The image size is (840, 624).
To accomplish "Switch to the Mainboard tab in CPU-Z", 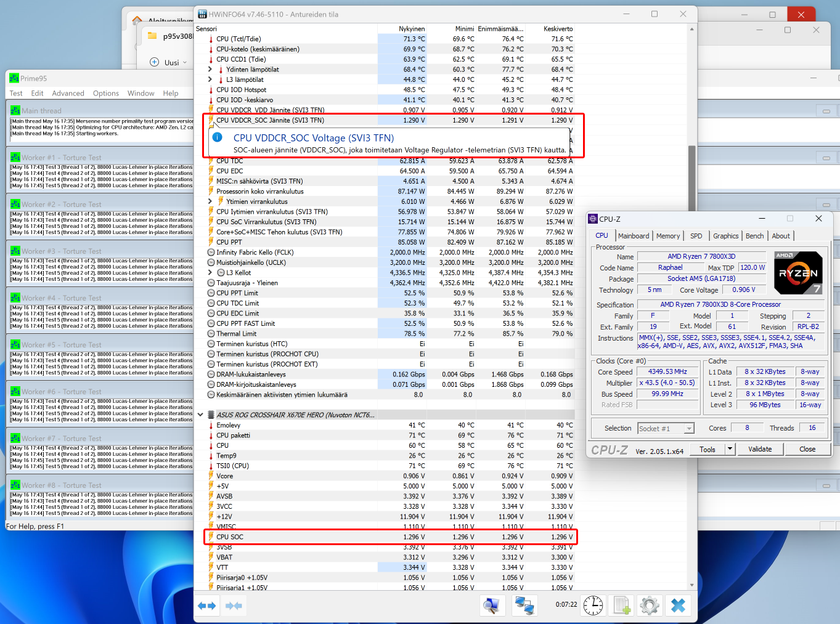I will 634,236.
